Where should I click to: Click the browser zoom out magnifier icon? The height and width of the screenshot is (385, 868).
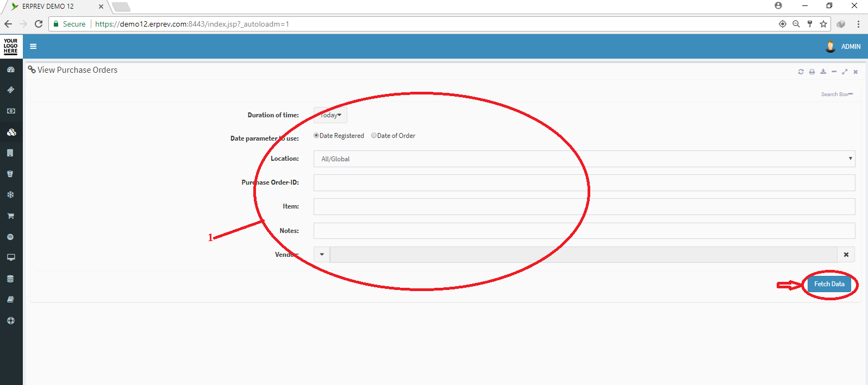click(x=796, y=24)
